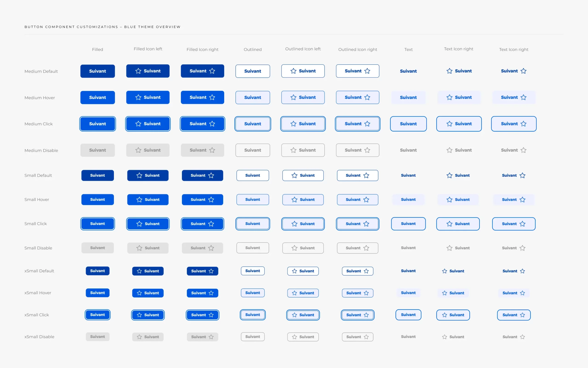This screenshot has height=368, width=588.
Task: Click star icon in Small Click Filled Icon left button
Action: [139, 224]
